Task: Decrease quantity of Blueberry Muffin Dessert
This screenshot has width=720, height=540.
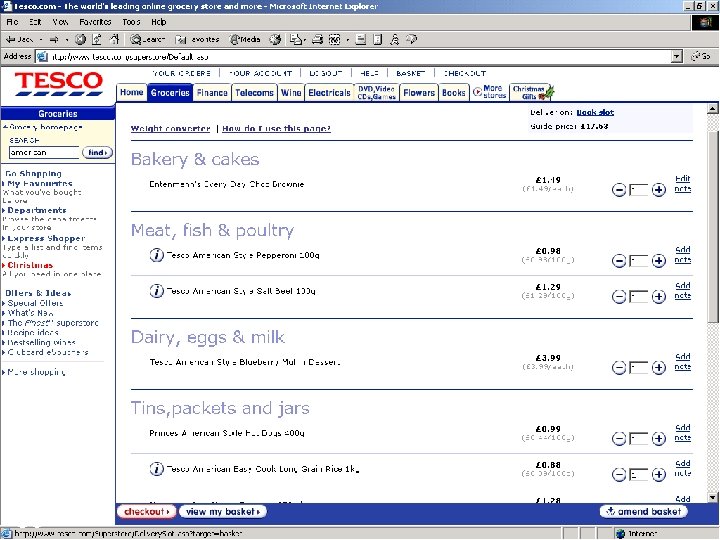Action: 619,367
